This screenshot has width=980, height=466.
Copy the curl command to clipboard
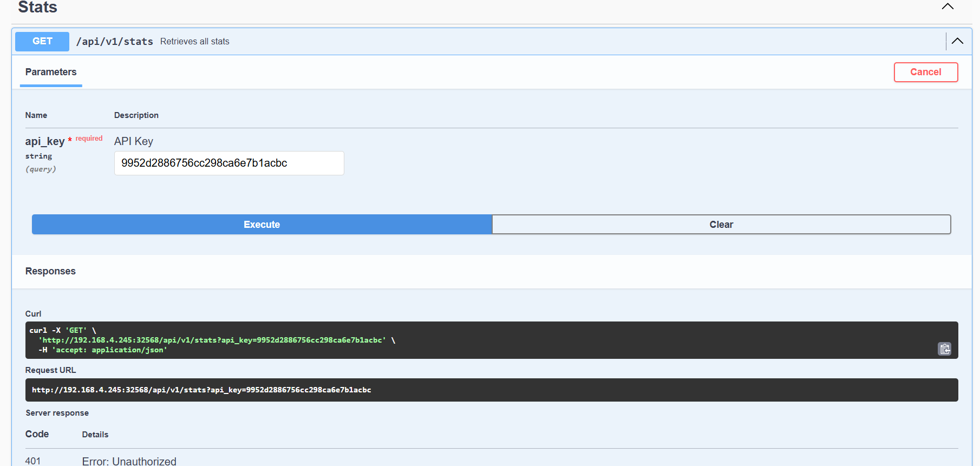tap(944, 349)
